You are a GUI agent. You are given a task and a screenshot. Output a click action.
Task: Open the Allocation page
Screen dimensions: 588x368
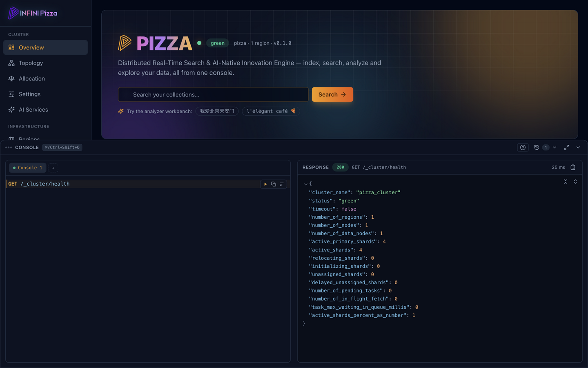45,79
